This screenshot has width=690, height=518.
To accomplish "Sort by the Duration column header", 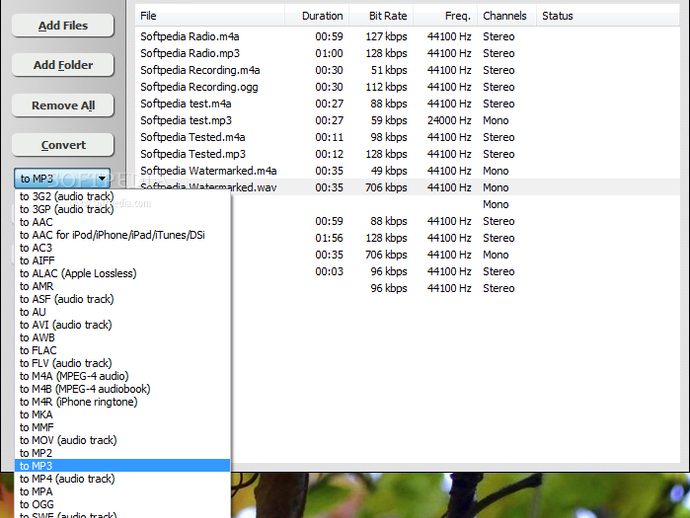I will click(x=317, y=16).
